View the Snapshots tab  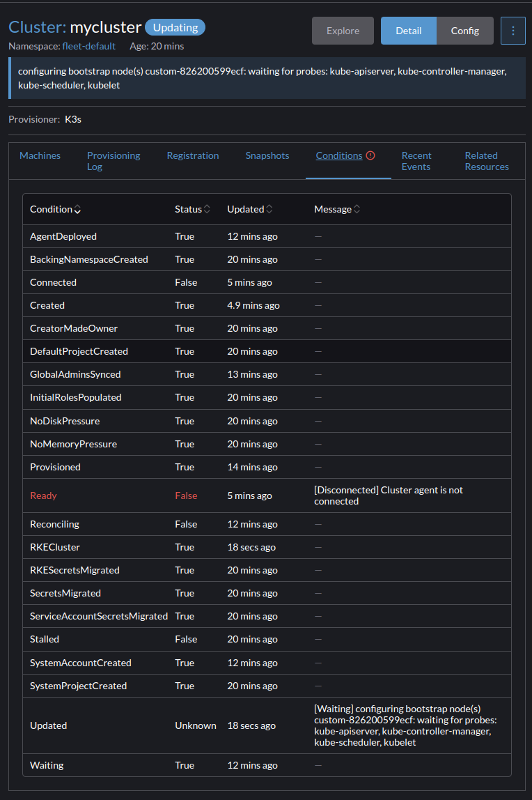[267, 155]
